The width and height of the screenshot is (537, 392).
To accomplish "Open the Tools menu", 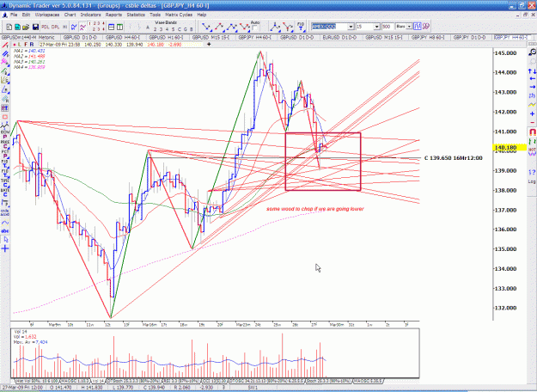I will [156, 15].
